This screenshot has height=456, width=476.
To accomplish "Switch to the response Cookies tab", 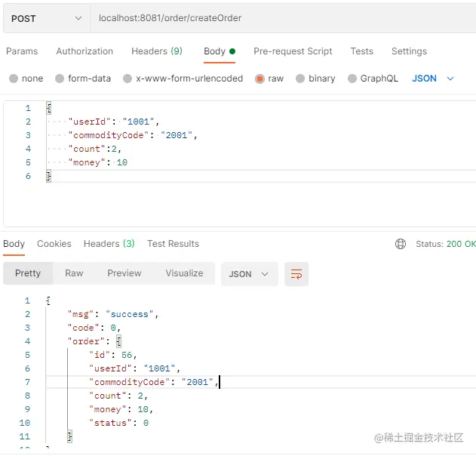I will 54,244.
